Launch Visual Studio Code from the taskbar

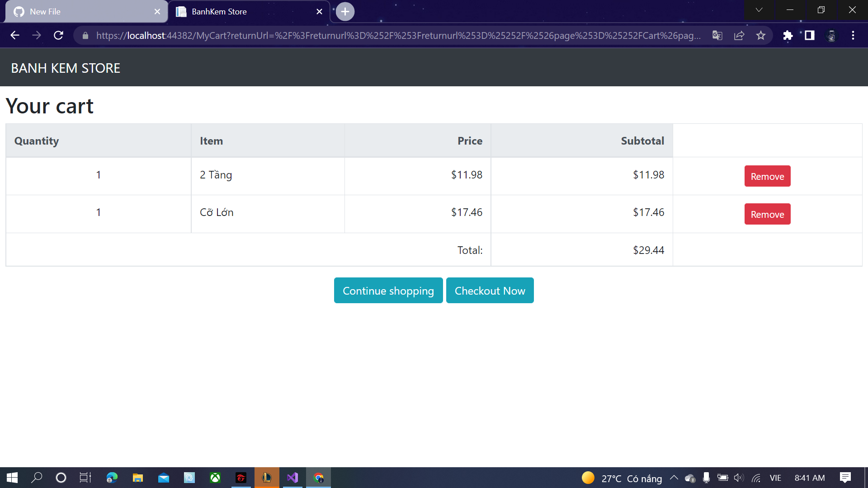[292, 478]
